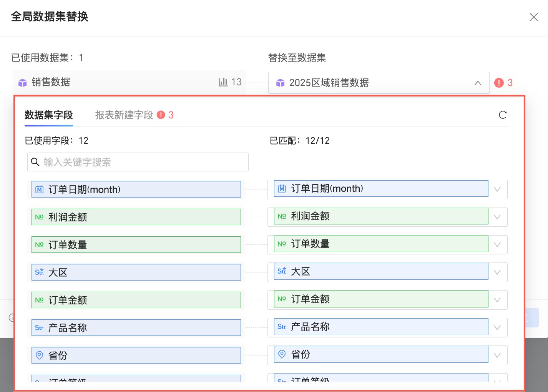Click the chart icon next to 13
The height and width of the screenshot is (392, 548).
click(223, 82)
